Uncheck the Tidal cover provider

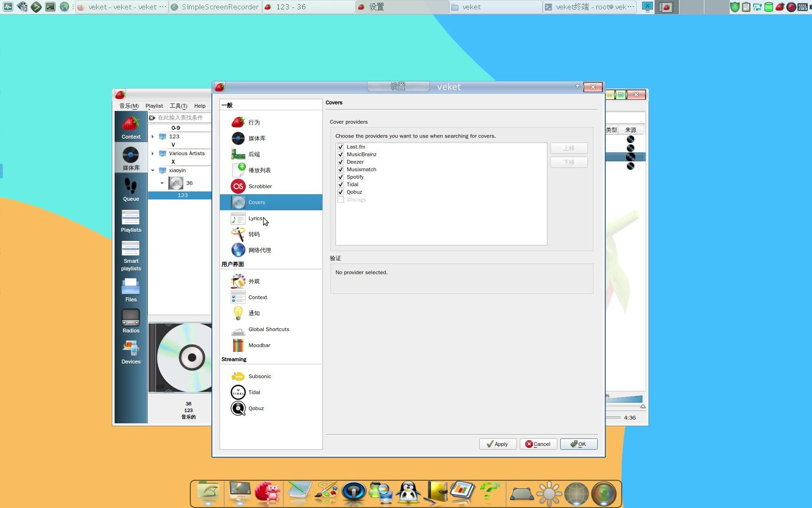[x=341, y=184]
